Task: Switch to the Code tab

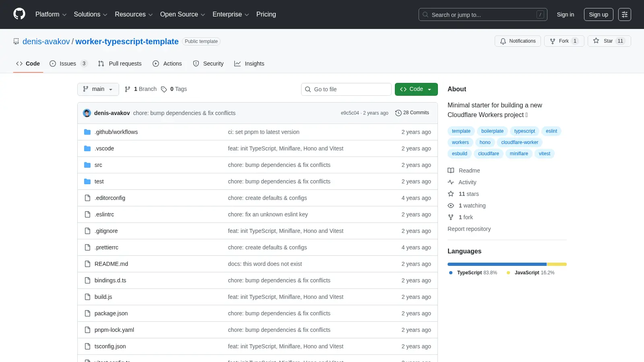Action: click(28, 64)
